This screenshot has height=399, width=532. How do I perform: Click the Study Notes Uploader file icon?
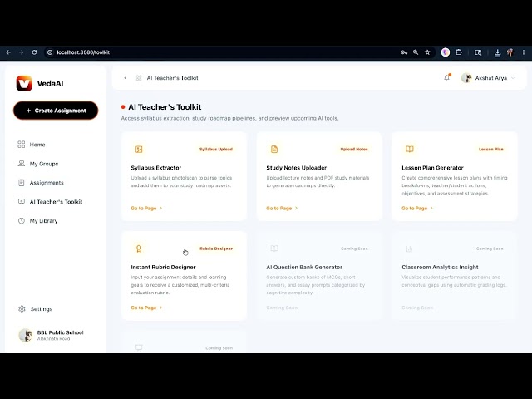click(274, 150)
